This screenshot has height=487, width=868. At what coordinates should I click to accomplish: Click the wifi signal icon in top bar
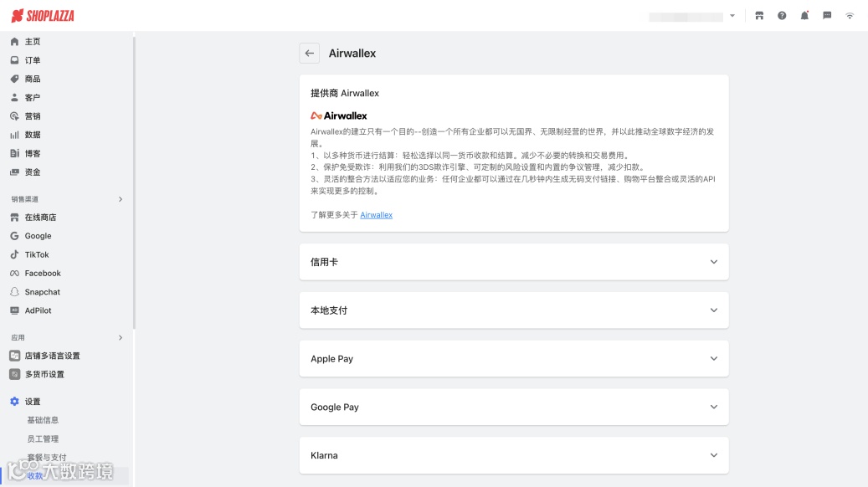tap(850, 16)
